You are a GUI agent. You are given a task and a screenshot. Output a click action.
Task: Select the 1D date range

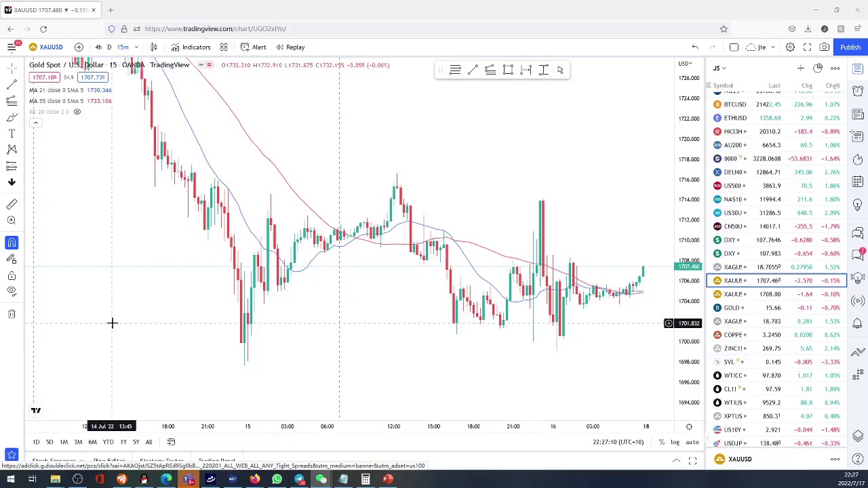click(x=36, y=442)
